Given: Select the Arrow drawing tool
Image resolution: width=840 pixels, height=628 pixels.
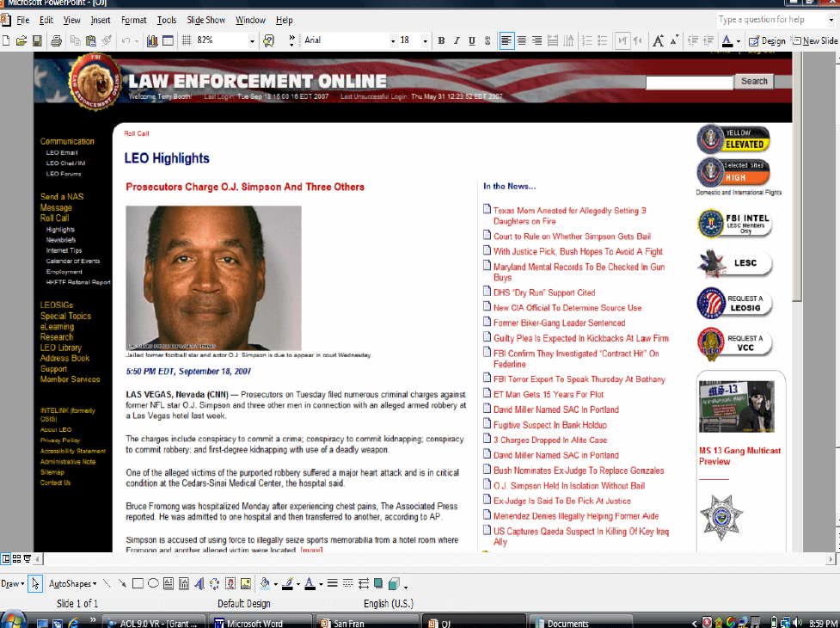Looking at the screenshot, I should click(x=122, y=583).
